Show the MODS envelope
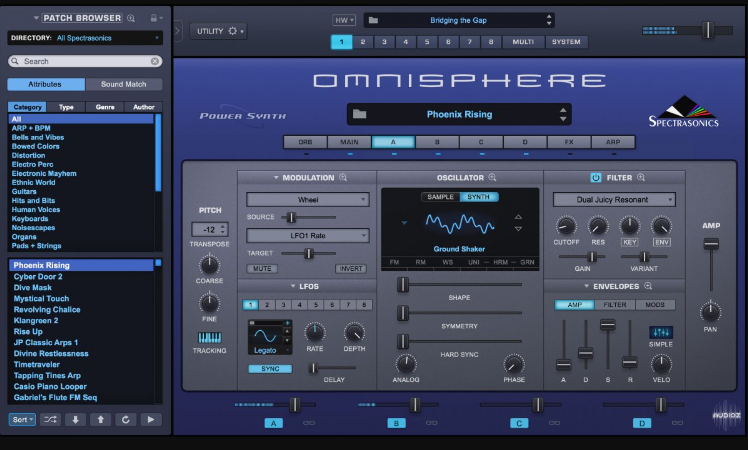 [655, 304]
